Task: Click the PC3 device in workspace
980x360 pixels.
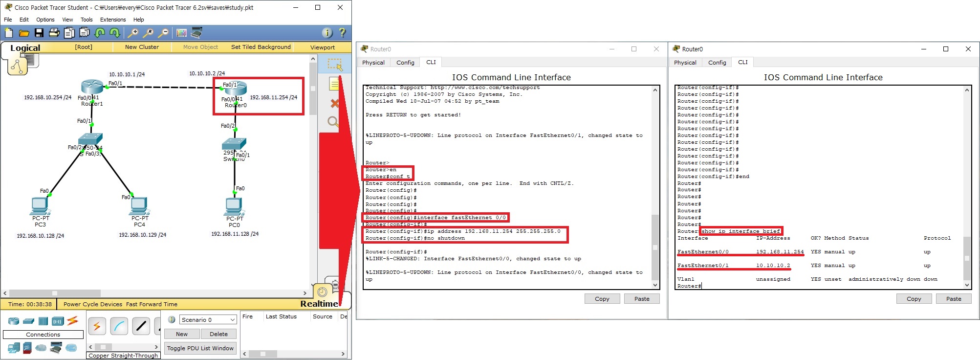Action: 40,205
